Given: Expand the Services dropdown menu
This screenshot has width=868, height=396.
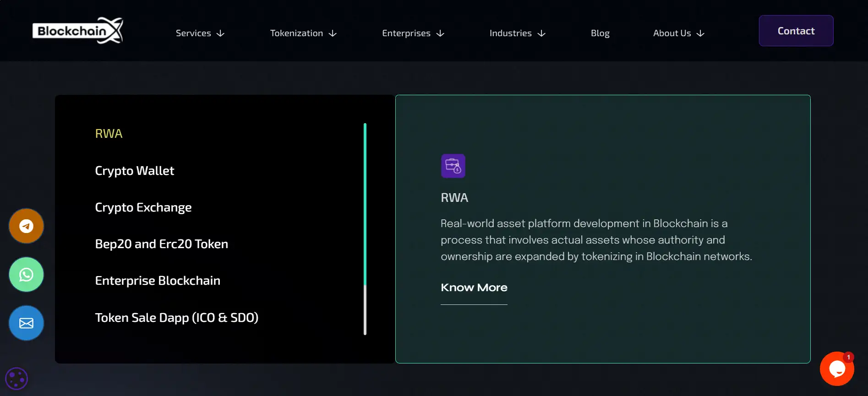Looking at the screenshot, I should (x=200, y=33).
